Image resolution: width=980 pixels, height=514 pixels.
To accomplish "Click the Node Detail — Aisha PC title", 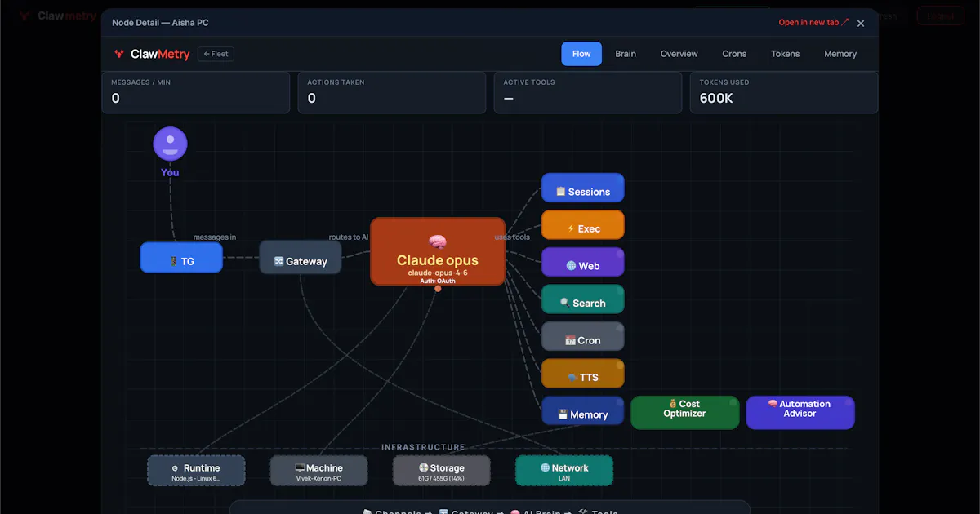I will coord(160,23).
